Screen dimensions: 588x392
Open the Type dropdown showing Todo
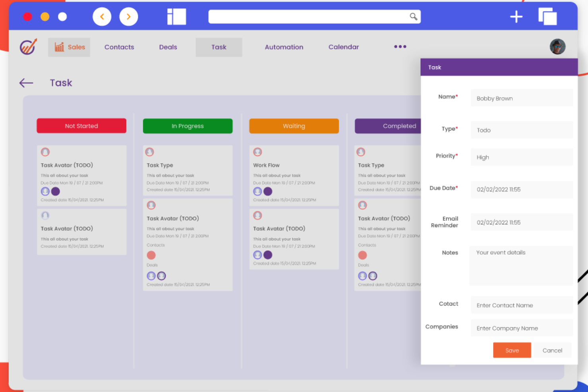pos(522,130)
